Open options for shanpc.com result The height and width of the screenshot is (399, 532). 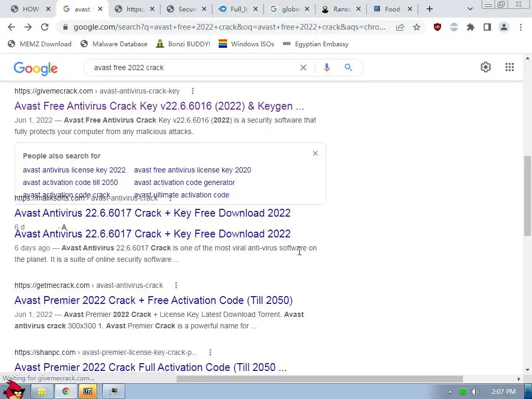[x=210, y=352]
